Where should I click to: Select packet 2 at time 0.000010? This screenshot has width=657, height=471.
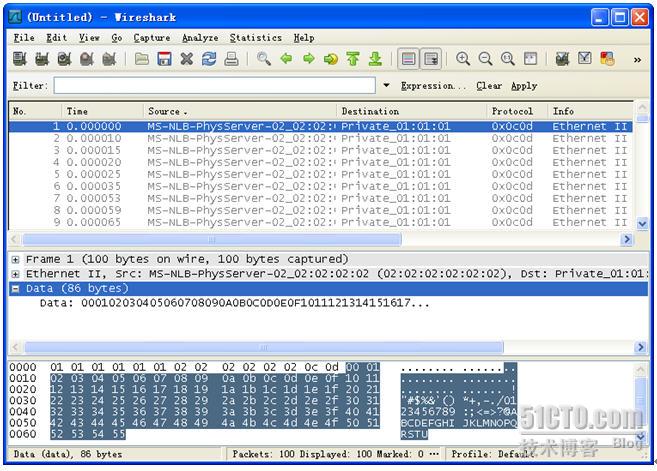tap(321, 138)
